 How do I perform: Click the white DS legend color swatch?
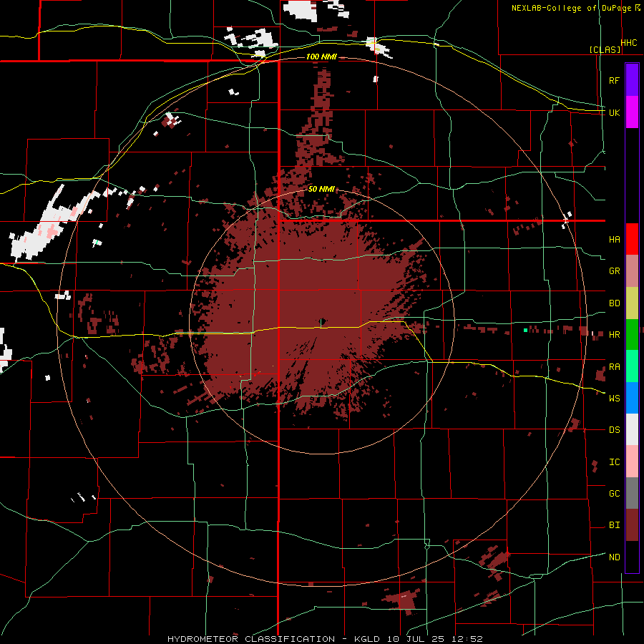[x=632, y=429]
